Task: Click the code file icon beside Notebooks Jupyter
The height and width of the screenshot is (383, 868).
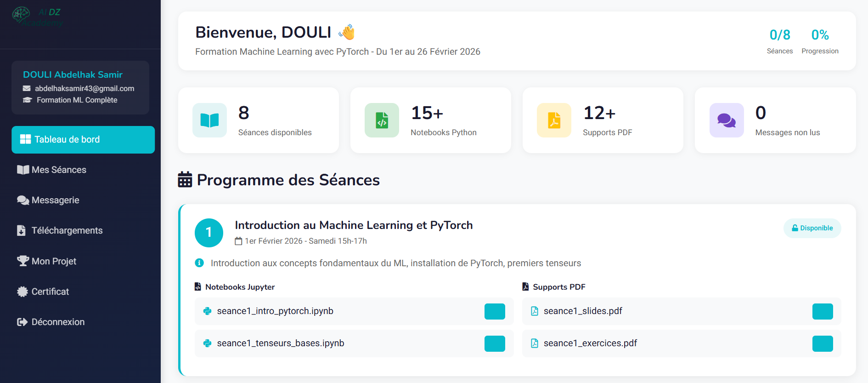Action: pyautogui.click(x=198, y=286)
